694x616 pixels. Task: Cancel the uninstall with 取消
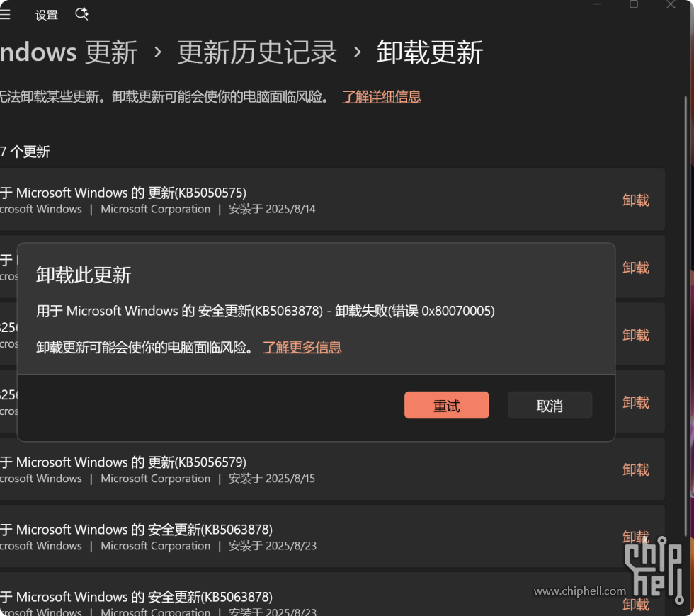(x=550, y=405)
